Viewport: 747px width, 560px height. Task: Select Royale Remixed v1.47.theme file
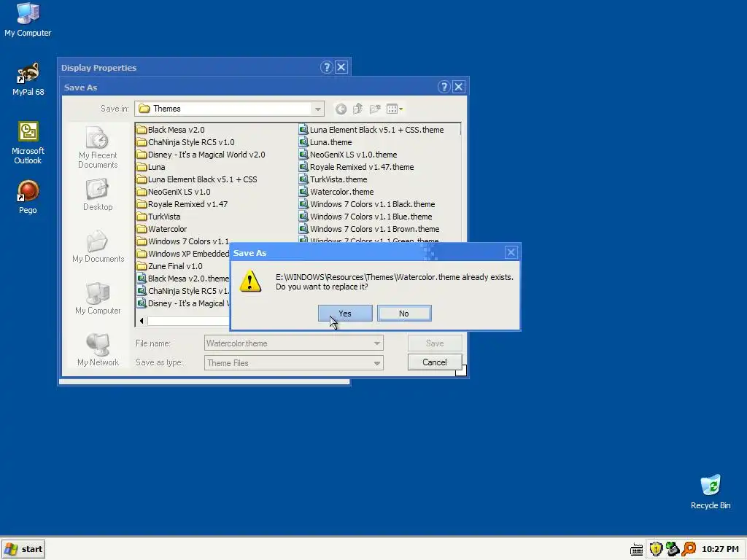pyautogui.click(x=356, y=167)
